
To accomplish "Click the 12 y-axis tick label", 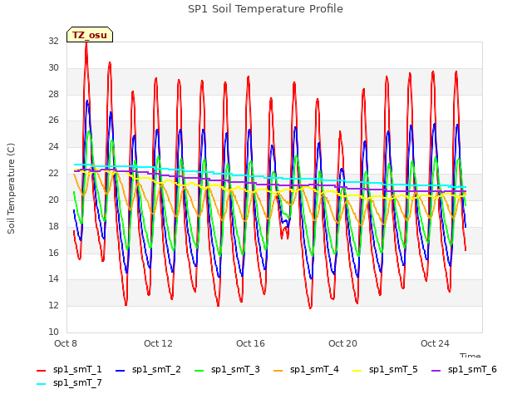I will (53, 305).
